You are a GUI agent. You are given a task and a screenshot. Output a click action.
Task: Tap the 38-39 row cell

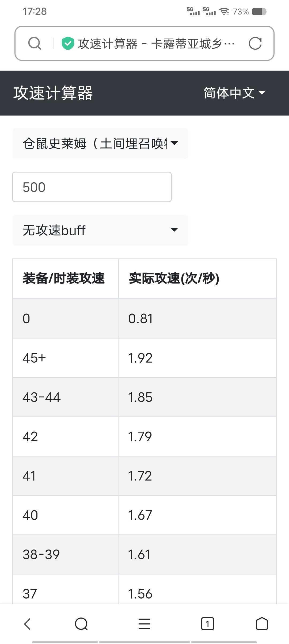tap(65, 554)
